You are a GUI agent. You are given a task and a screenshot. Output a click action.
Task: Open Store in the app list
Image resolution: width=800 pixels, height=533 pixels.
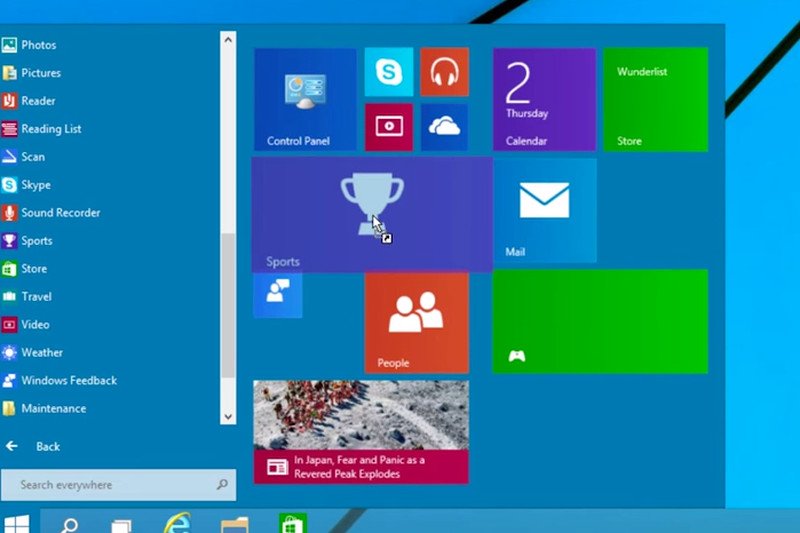(x=24, y=269)
